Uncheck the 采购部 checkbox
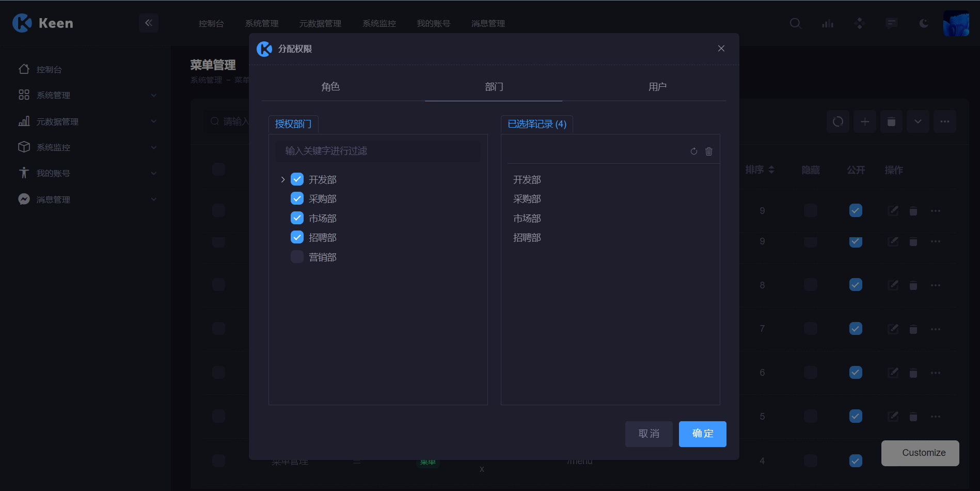The height and width of the screenshot is (491, 980). coord(297,198)
